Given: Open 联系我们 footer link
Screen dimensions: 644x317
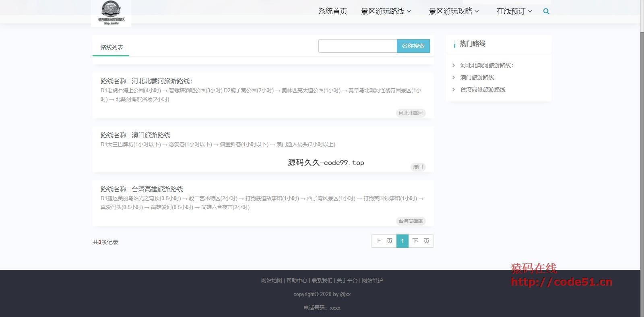Looking at the screenshot, I should [322, 280].
